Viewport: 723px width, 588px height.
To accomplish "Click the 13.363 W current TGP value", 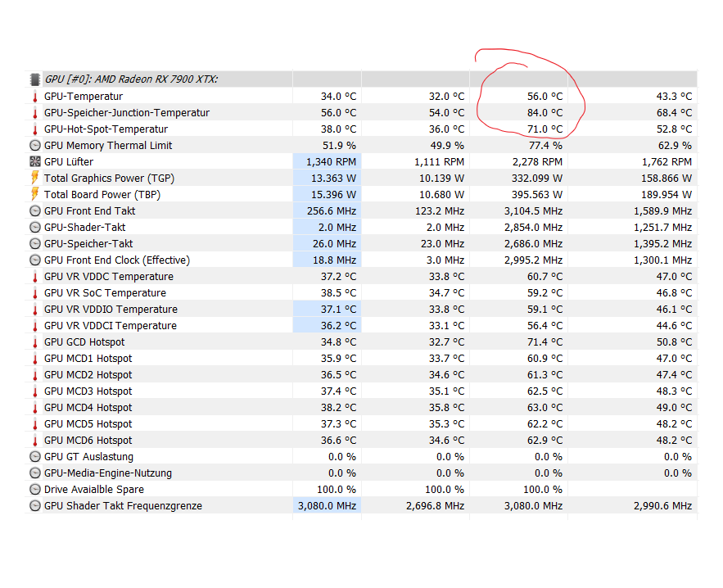I will pos(333,179).
